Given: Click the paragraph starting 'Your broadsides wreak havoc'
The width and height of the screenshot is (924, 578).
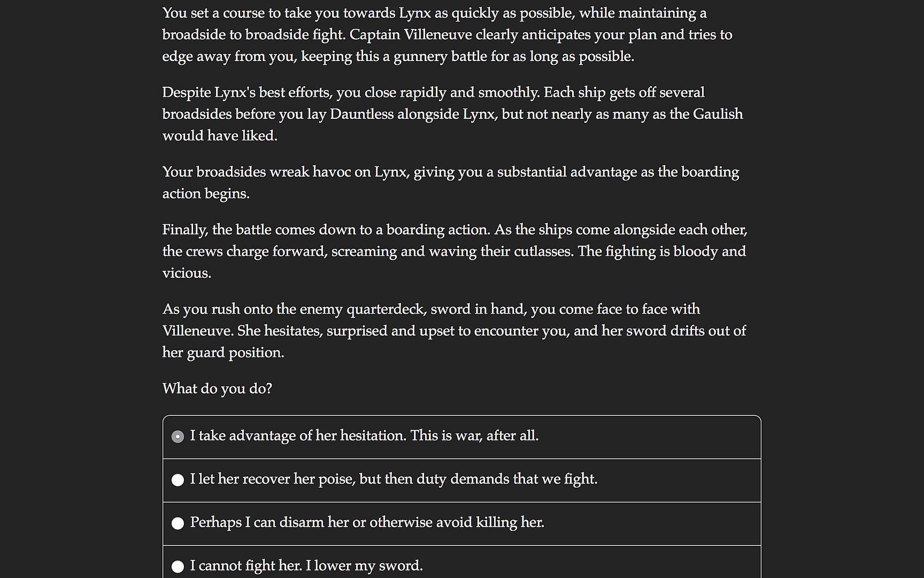Looking at the screenshot, I should (x=450, y=182).
